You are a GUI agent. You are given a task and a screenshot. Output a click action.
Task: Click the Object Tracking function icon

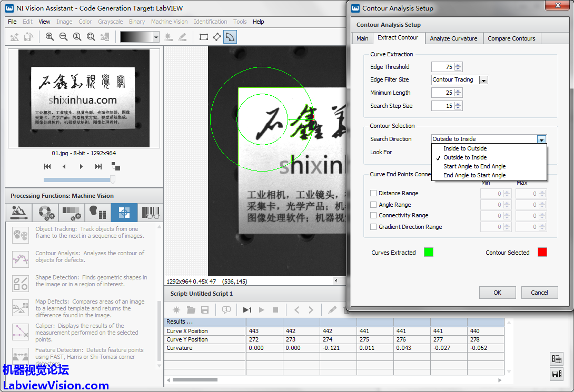point(21,235)
